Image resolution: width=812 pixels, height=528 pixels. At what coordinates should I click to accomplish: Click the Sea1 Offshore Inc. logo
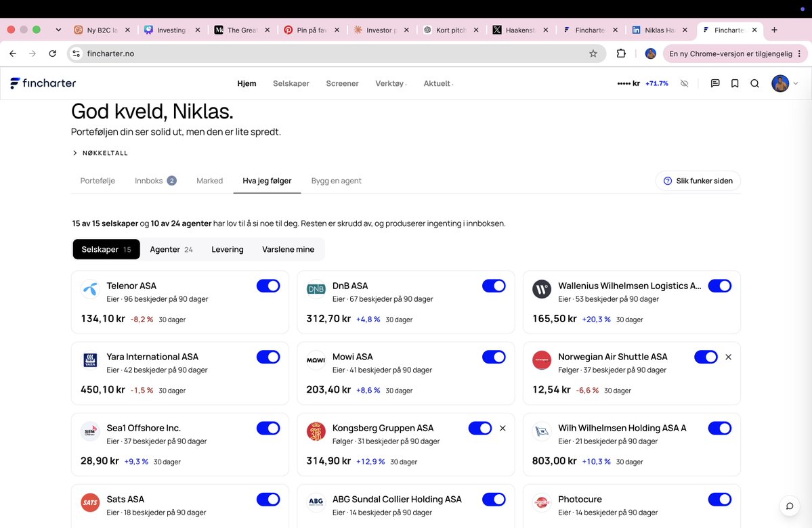[90, 431]
